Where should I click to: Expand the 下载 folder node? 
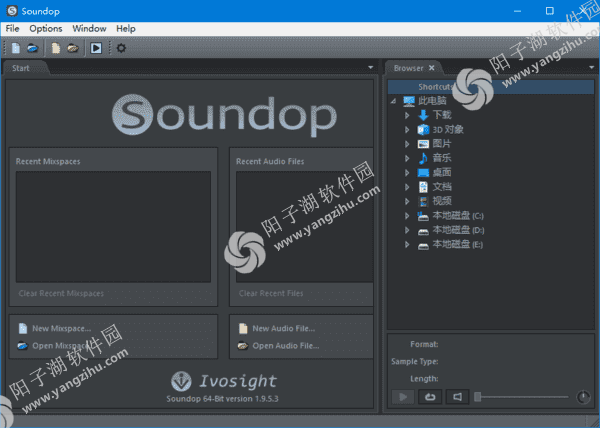click(x=407, y=115)
